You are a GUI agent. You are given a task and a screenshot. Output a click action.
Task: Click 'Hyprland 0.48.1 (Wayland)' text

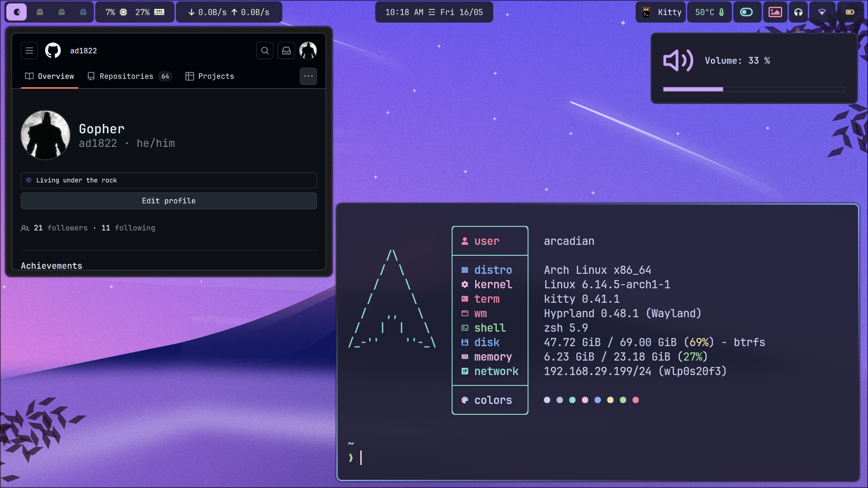623,314
